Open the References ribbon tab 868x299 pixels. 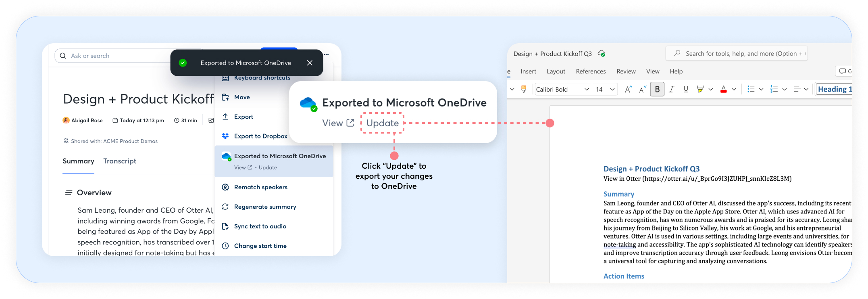tap(591, 71)
